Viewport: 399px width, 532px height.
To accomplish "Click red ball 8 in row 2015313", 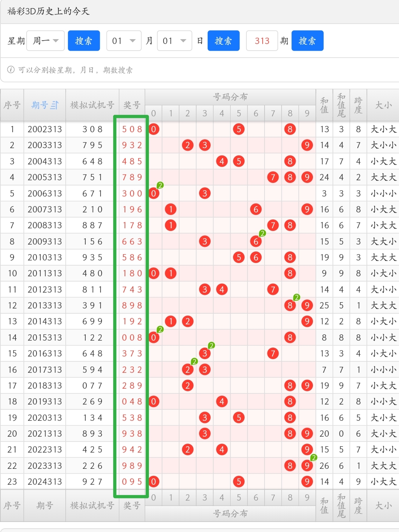I will pos(290,337).
